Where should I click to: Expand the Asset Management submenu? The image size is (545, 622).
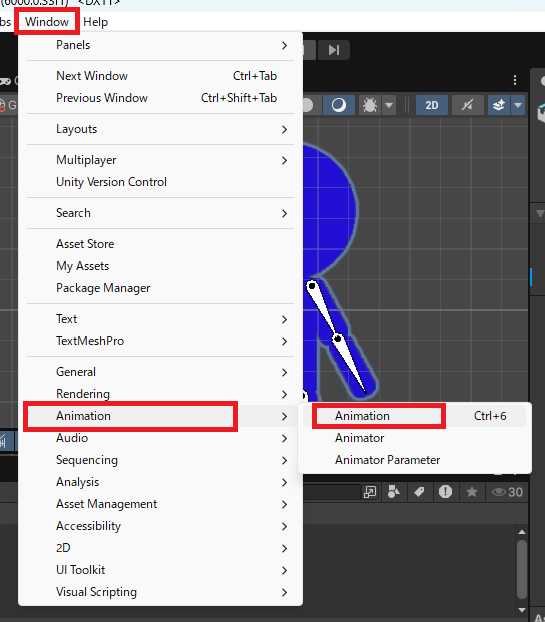pyautogui.click(x=160, y=504)
